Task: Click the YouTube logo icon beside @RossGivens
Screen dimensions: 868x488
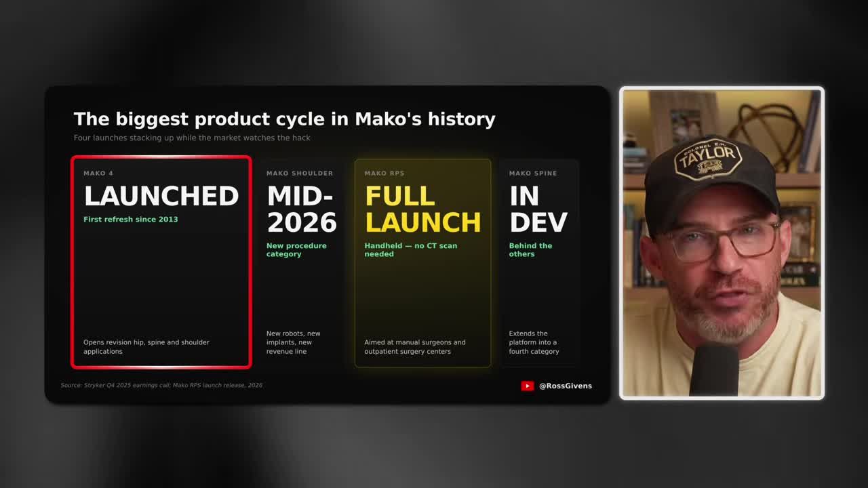Action: 527,386
